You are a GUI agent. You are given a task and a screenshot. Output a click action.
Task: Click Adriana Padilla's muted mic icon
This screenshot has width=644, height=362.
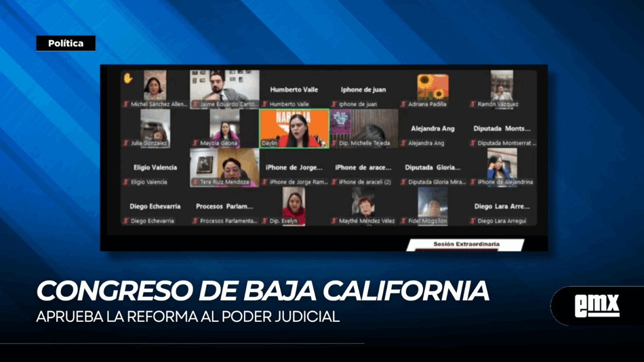tap(404, 104)
